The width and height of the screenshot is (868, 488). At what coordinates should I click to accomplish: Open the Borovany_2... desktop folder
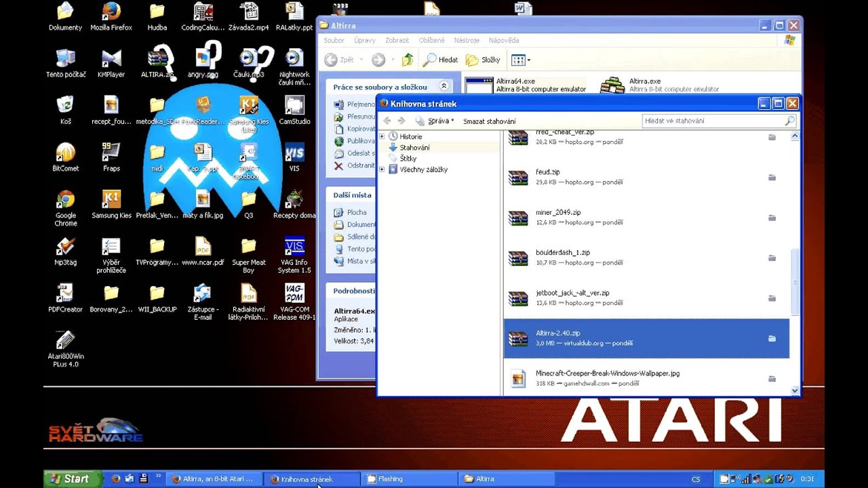click(111, 298)
